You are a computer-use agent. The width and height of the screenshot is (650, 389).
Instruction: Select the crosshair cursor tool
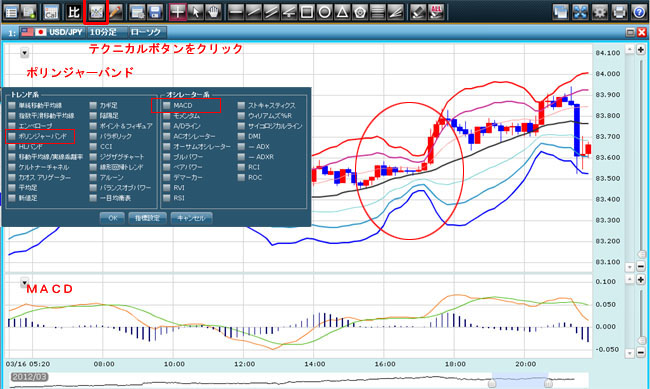[177, 12]
